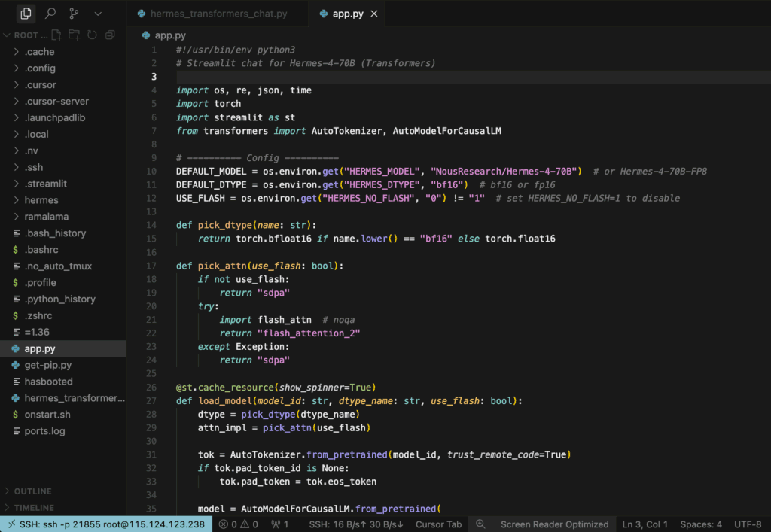771x532 pixels.
Task: Collapse all folders in Explorer
Action: (x=110, y=35)
